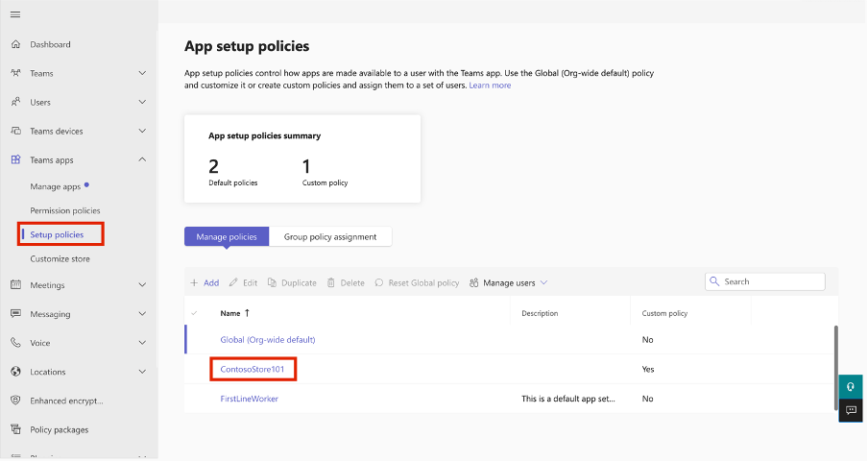This screenshot has height=462, width=868.
Task: Click the Enhanced encrypt... label
Action: (x=66, y=401)
